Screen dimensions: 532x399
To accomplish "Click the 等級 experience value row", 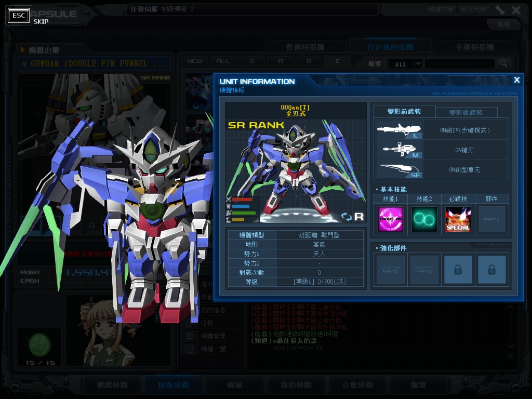I will pos(320,282).
